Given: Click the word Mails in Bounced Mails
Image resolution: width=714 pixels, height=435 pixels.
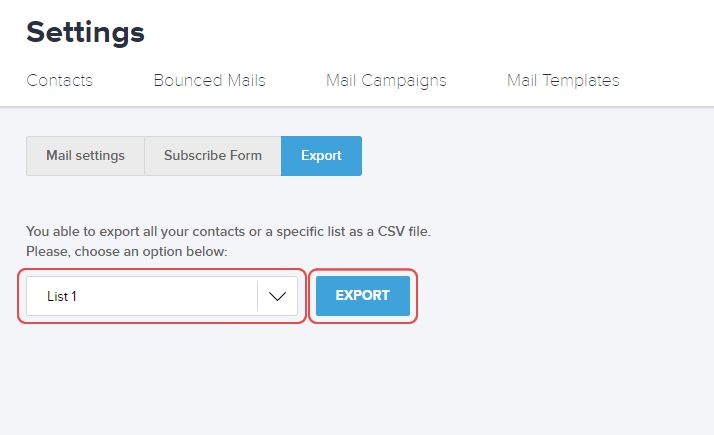Looking at the screenshot, I should click(245, 80).
